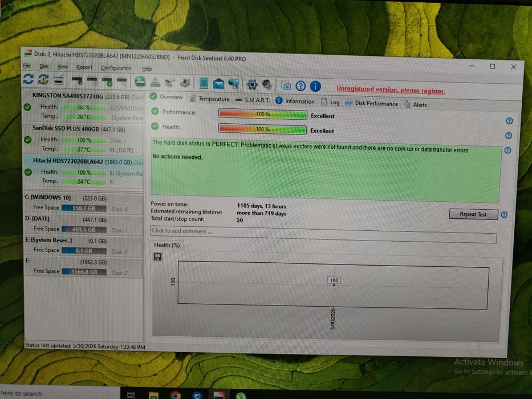Click 'Unregistered version, please register' link
Viewport: 532px width, 399px height.
tap(391, 90)
